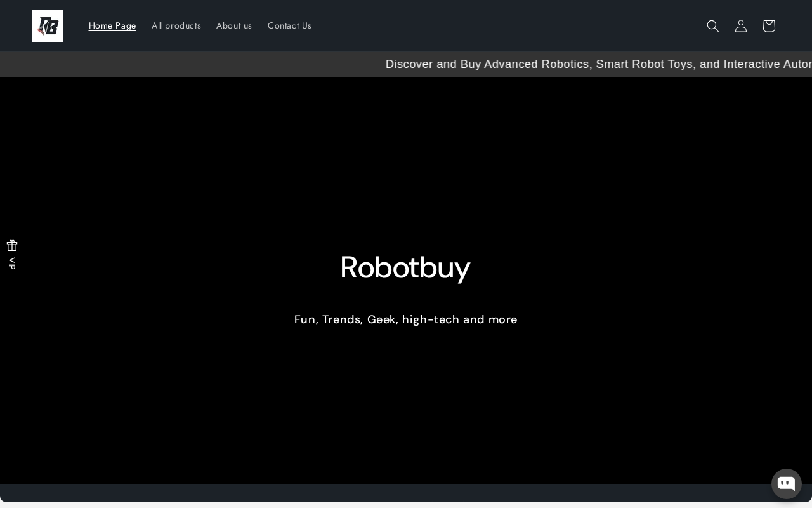Open the About us page

(x=234, y=26)
